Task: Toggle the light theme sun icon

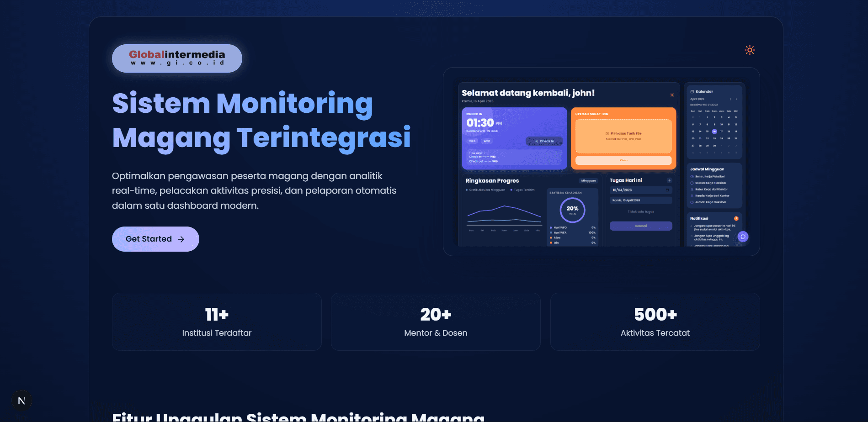Action: (x=750, y=50)
